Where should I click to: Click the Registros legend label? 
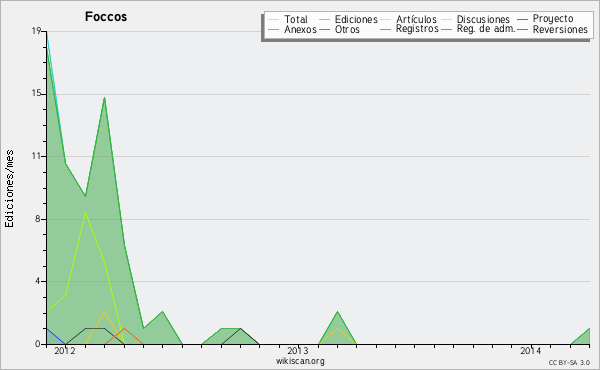[417, 29]
